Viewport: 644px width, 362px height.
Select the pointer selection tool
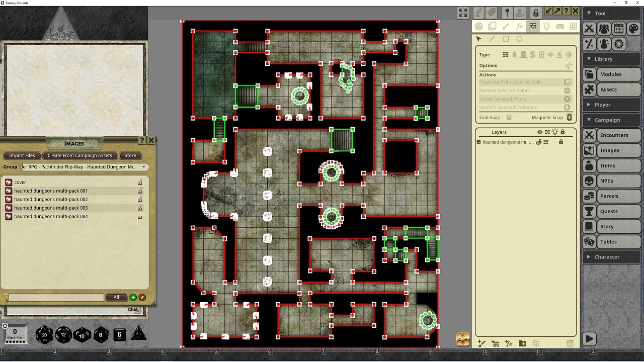pos(478,39)
